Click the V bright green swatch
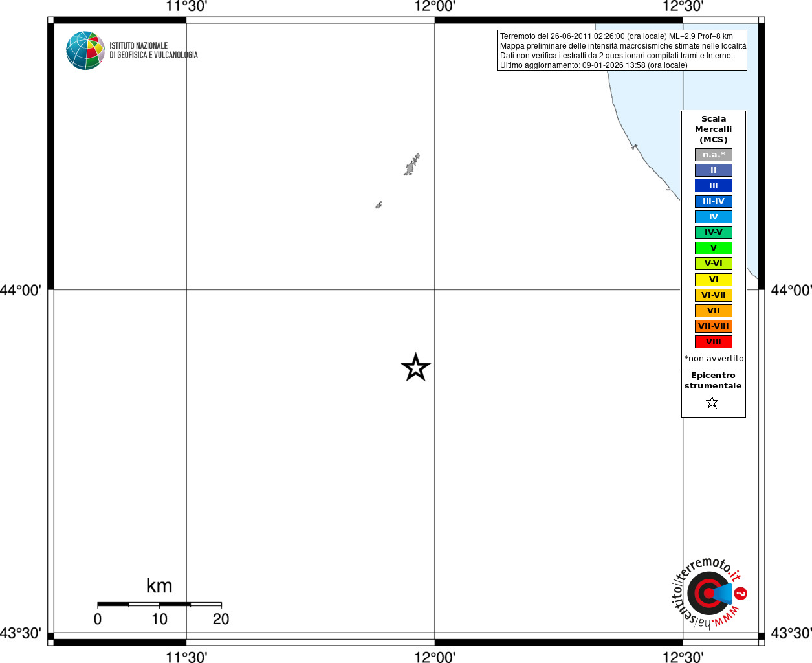This screenshot has height=663, width=812. tap(714, 248)
